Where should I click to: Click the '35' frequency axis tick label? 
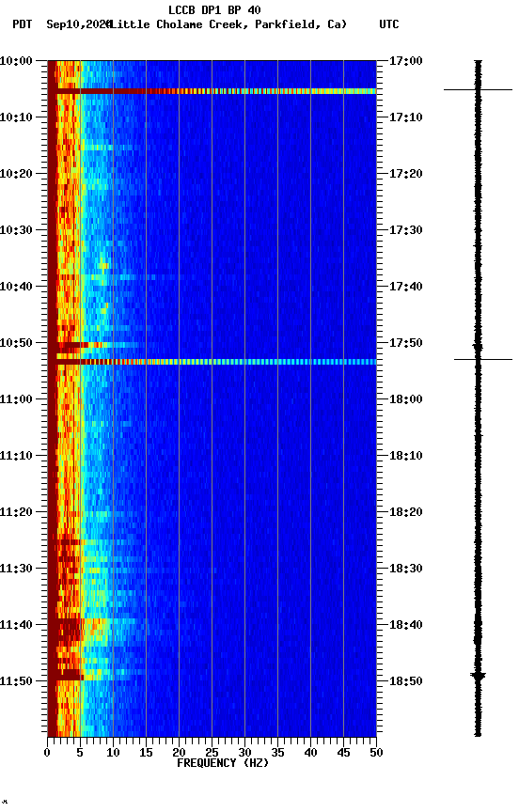(277, 753)
